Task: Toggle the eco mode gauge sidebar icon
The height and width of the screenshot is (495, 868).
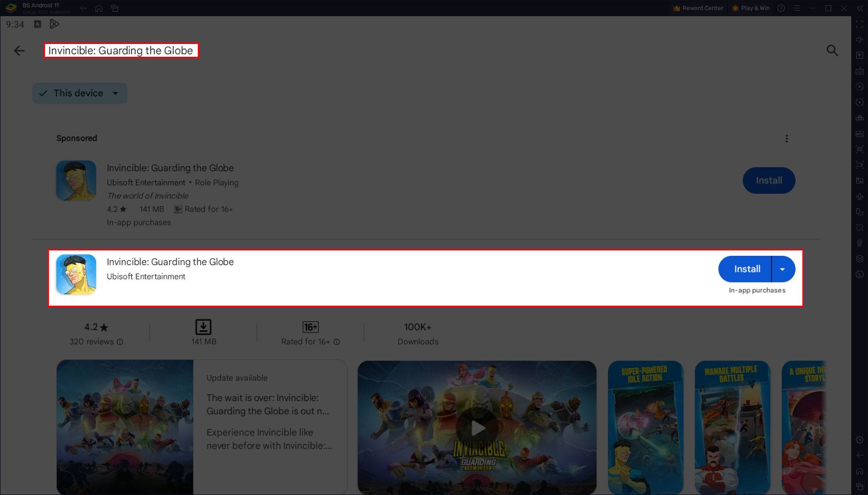Action: pyautogui.click(x=860, y=274)
